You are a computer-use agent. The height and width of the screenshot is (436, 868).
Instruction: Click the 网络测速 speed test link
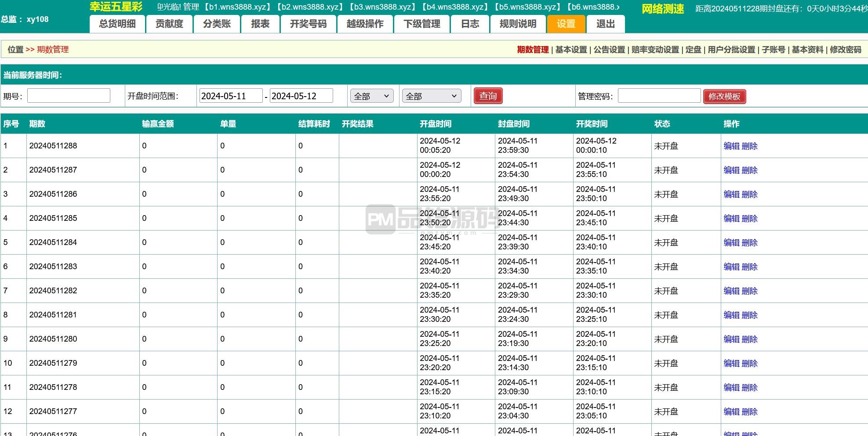[x=662, y=9]
